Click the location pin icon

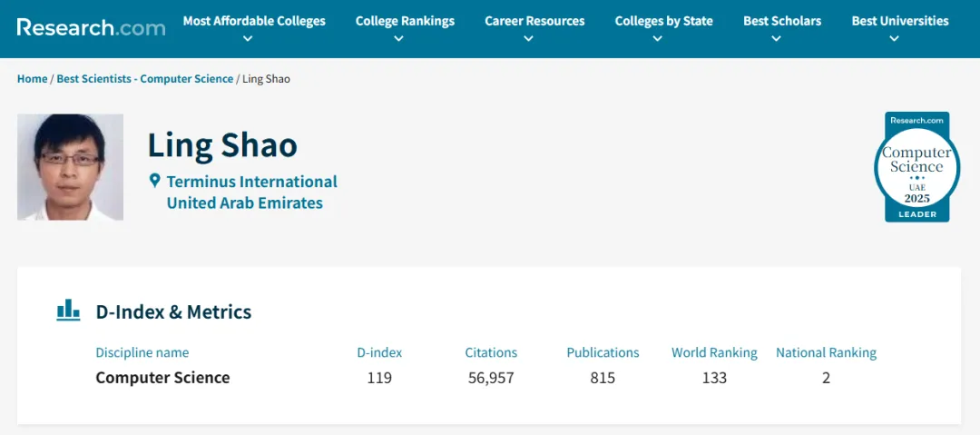[x=155, y=181]
